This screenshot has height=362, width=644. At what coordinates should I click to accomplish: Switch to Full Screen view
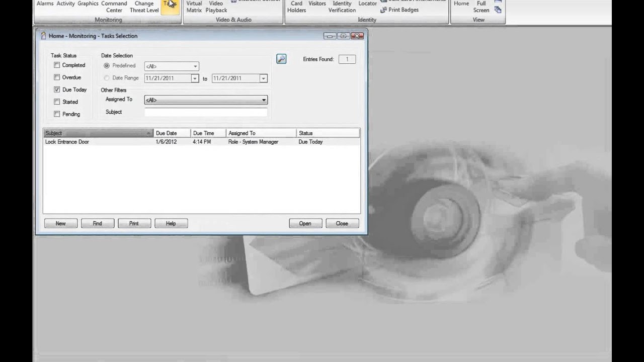pyautogui.click(x=481, y=7)
